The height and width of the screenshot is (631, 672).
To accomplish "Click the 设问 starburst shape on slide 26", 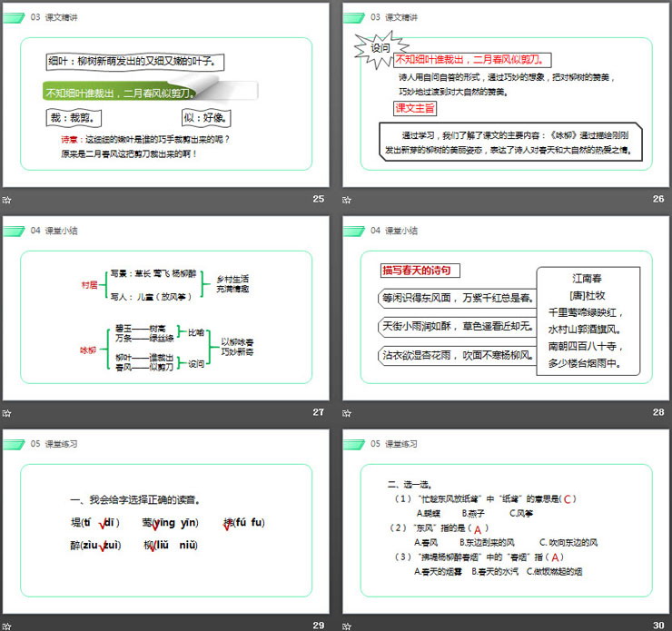I will 380,48.
